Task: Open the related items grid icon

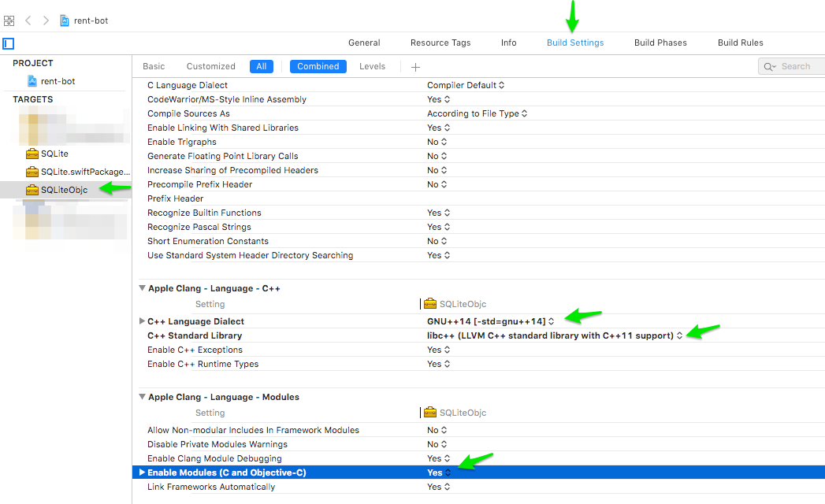Action: tap(9, 20)
